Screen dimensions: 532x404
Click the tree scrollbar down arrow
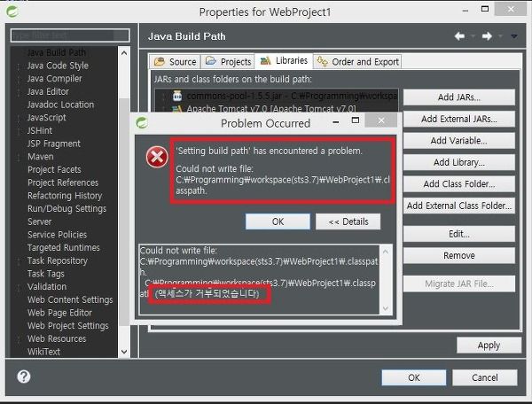124,352
